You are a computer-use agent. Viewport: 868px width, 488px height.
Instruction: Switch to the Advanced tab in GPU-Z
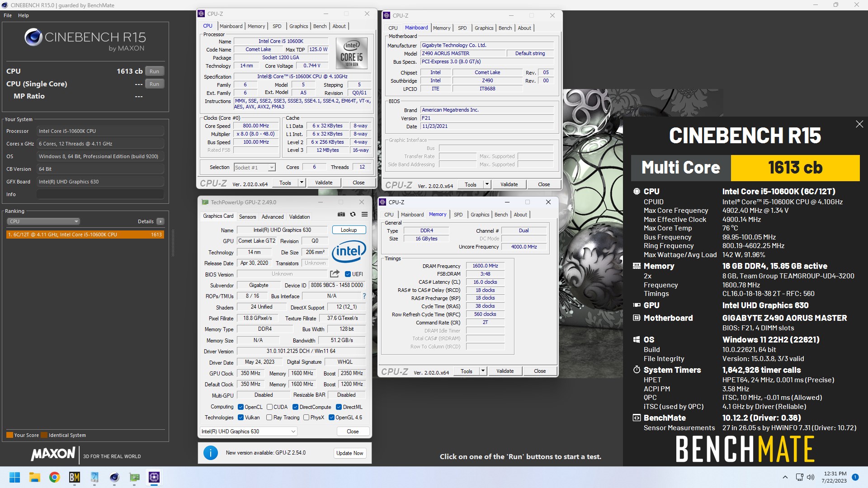click(x=273, y=217)
